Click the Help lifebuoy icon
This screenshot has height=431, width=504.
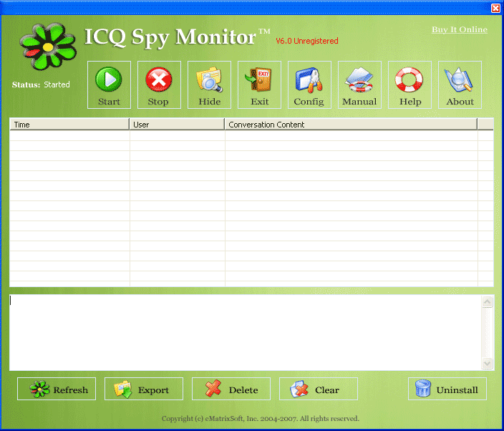pyautogui.click(x=409, y=80)
